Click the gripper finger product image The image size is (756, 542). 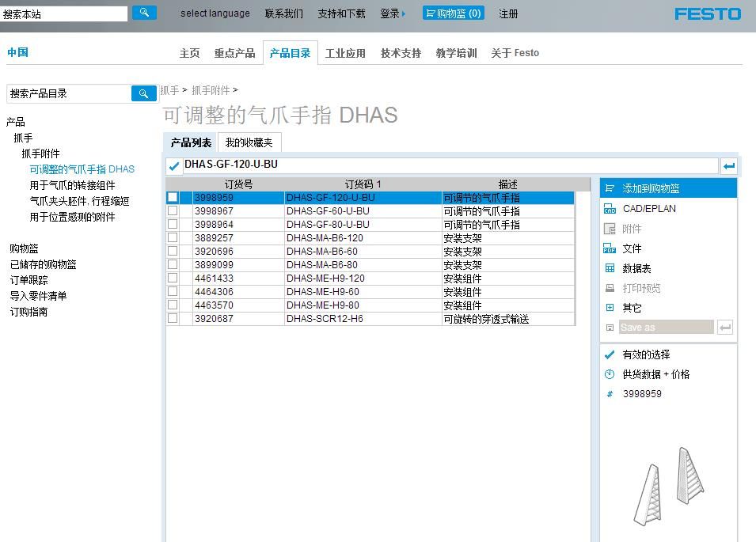(x=669, y=486)
